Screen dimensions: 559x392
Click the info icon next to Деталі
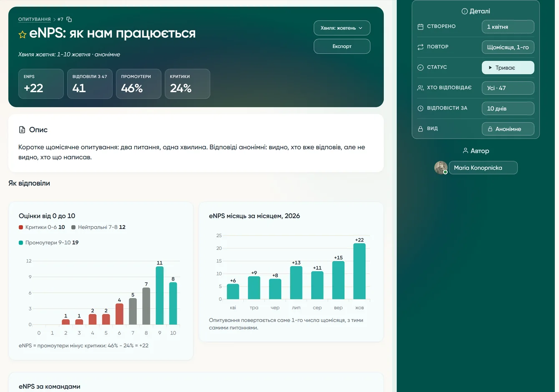click(x=464, y=11)
